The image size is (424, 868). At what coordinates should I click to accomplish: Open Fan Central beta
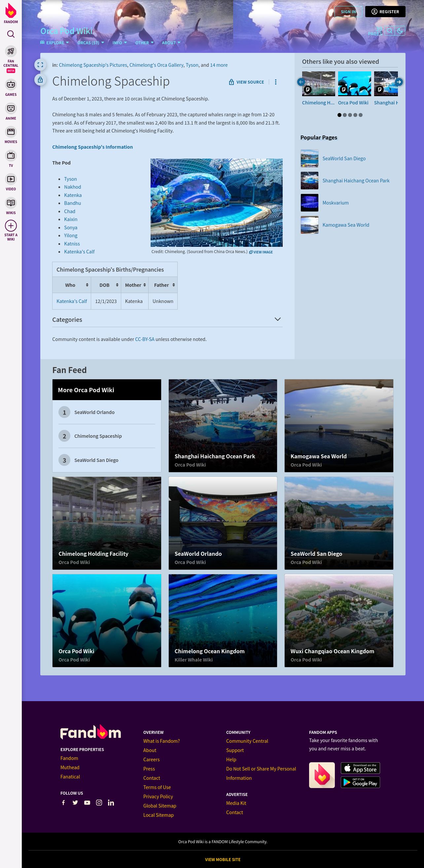[11, 59]
